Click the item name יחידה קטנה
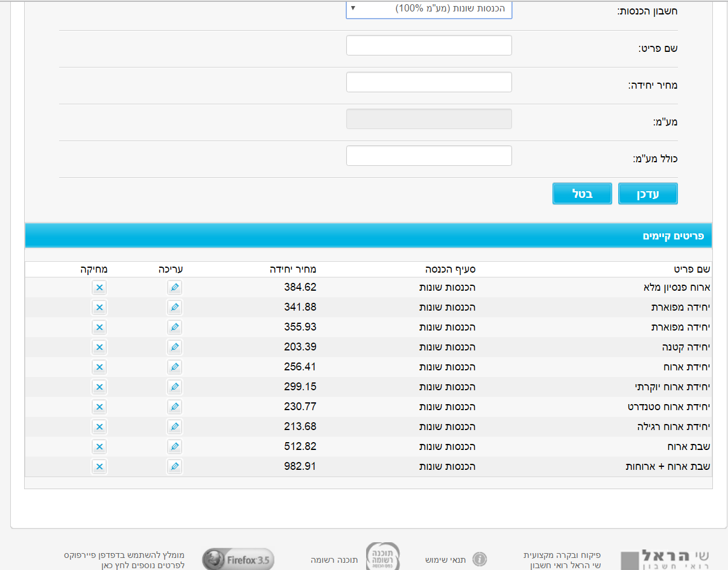The height and width of the screenshot is (570, 728). pyautogui.click(x=686, y=347)
